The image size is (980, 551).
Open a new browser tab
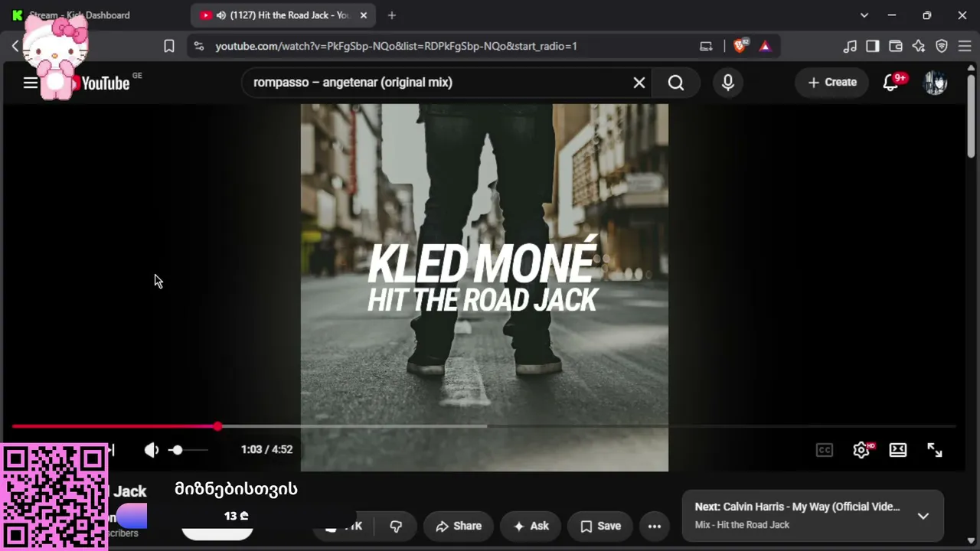[x=392, y=15]
